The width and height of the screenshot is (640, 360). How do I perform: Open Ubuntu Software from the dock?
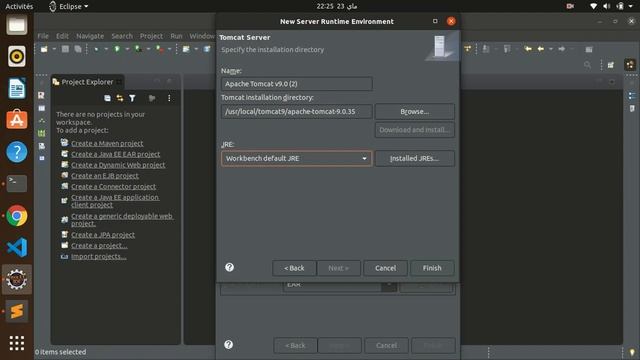17,120
